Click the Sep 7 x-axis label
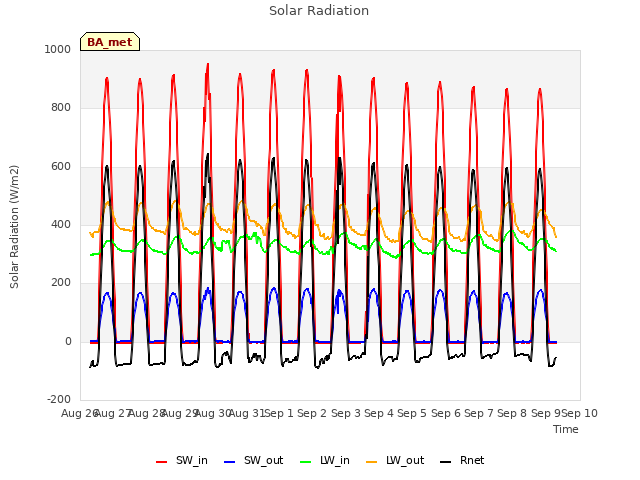 [479, 413]
